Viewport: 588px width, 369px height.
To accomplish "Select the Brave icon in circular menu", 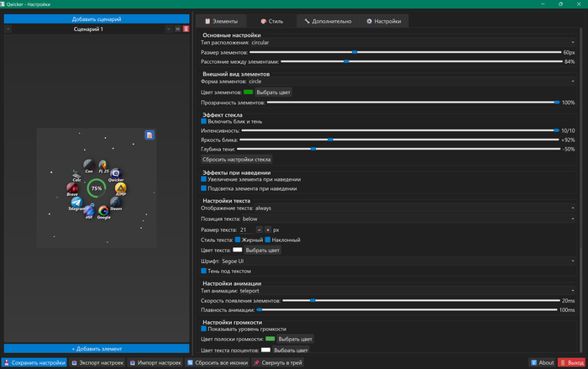I will coord(73,188).
